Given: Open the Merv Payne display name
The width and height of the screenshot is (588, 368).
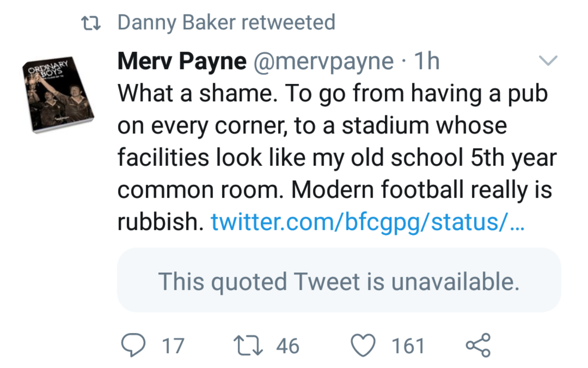Looking at the screenshot, I should pos(182,61).
